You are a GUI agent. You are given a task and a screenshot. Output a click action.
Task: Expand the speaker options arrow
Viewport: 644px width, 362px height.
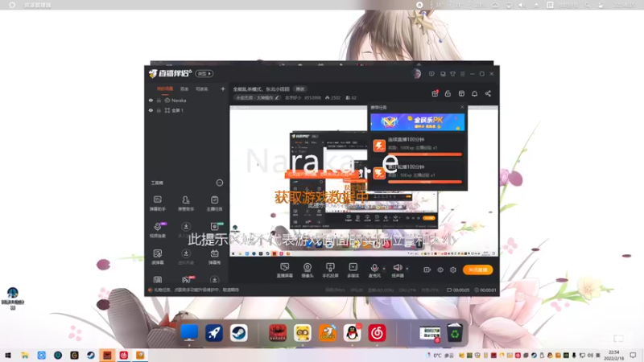[407, 269]
